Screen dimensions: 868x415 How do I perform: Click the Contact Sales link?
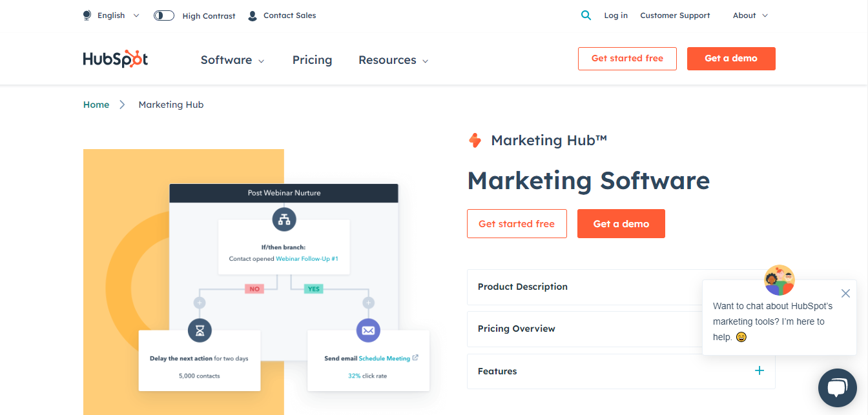click(x=290, y=15)
